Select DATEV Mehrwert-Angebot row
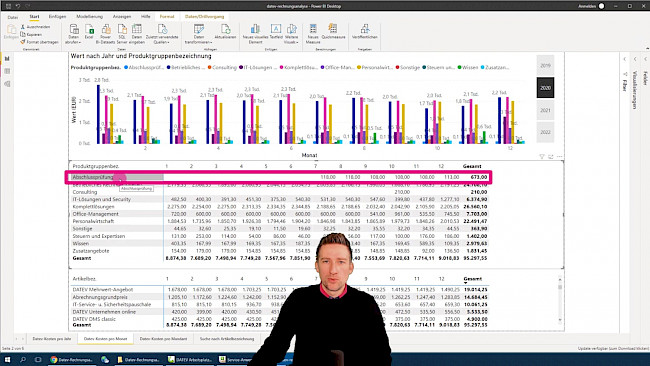 [103, 289]
